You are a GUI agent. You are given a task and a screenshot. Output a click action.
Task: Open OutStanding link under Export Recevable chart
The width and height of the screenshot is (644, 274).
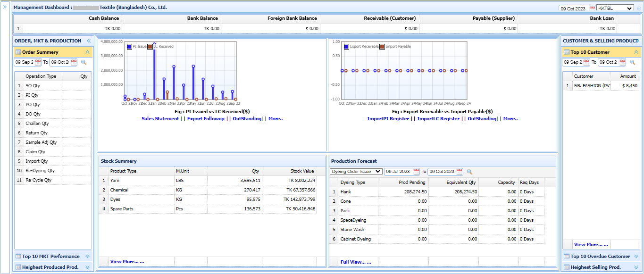(x=482, y=119)
